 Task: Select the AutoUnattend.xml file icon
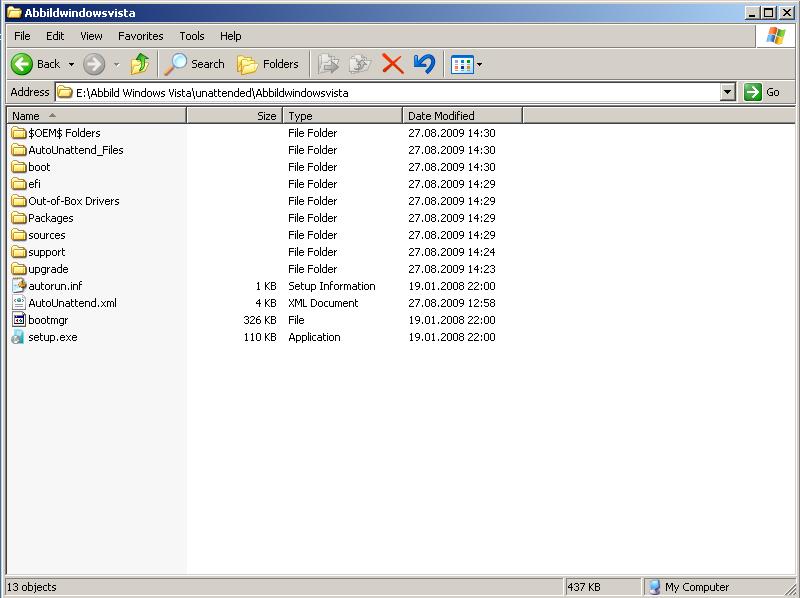tap(19, 303)
